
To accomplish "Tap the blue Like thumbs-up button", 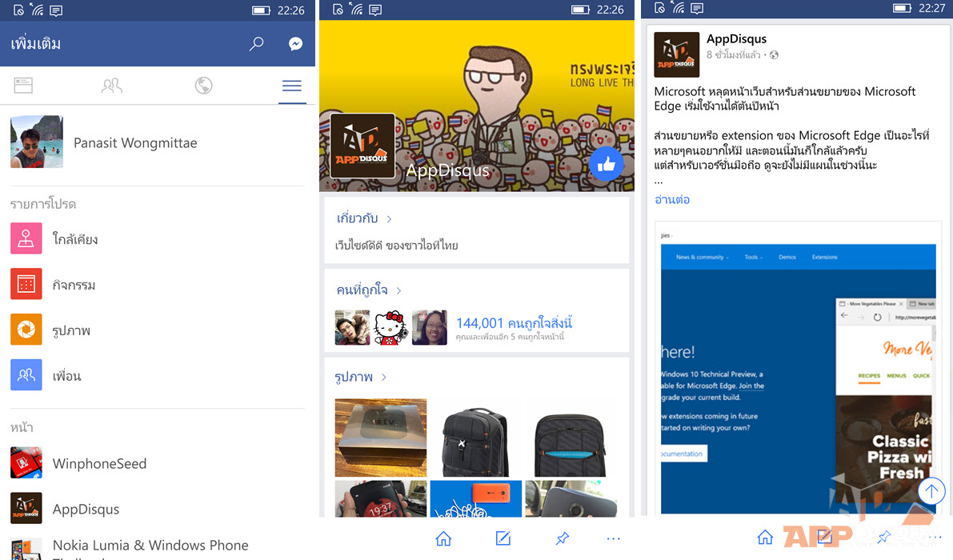I will 606,164.
